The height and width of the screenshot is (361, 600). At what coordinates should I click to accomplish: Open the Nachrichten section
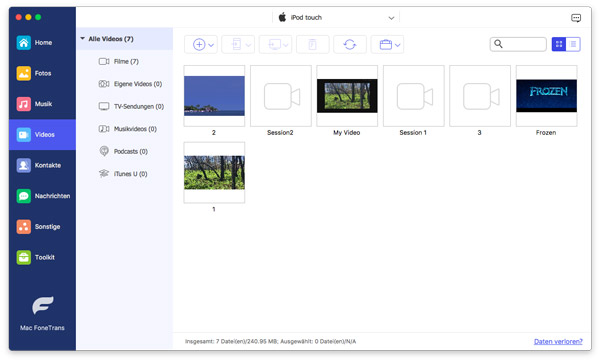42,196
